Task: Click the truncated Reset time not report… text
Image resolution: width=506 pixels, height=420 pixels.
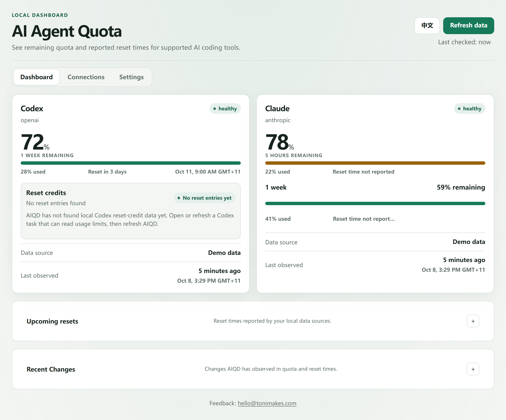Action: [x=364, y=219]
